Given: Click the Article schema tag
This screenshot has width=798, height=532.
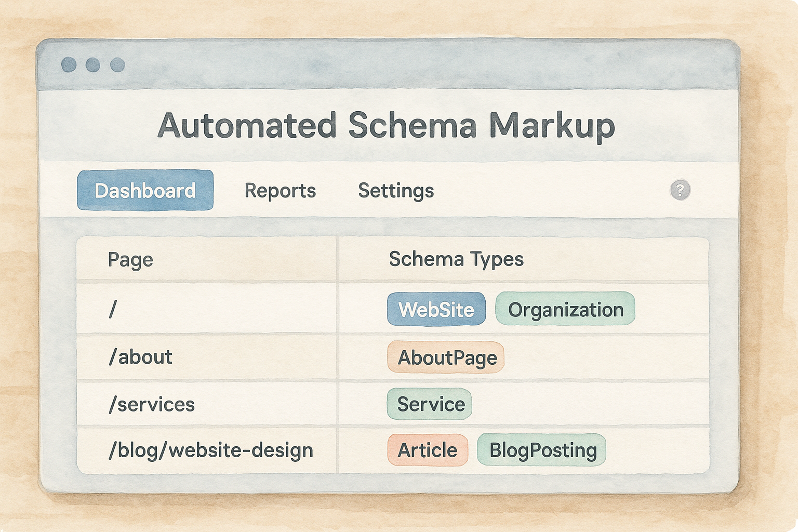Looking at the screenshot, I should (x=427, y=450).
